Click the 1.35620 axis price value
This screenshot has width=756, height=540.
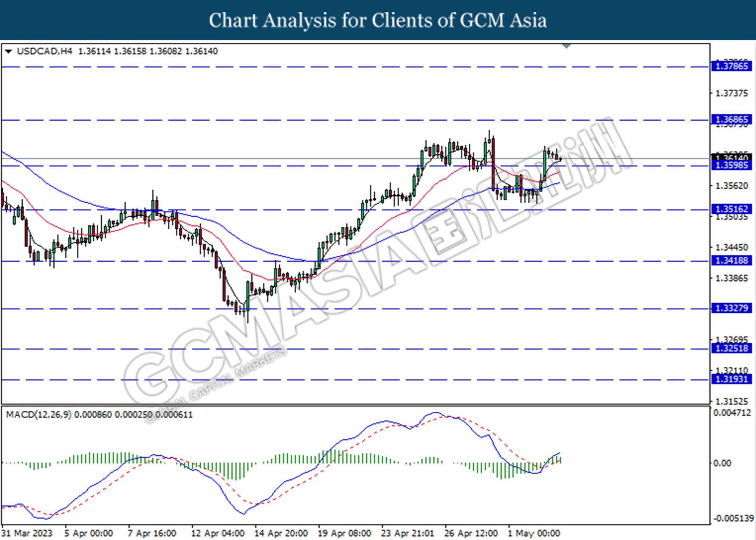731,186
